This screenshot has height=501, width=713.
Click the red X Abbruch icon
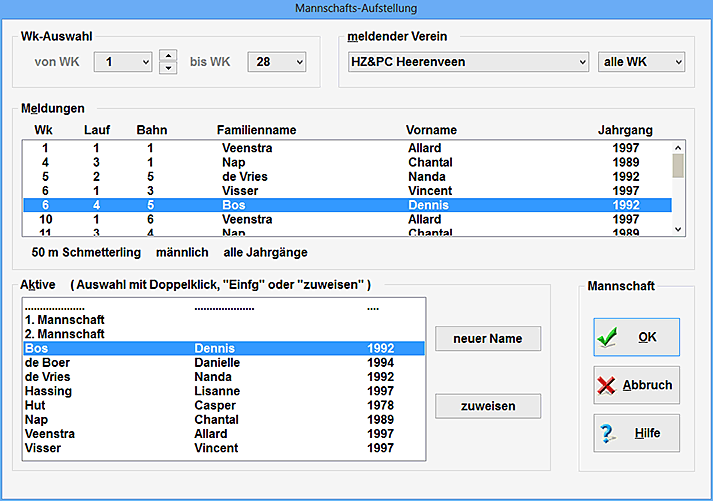point(607,386)
